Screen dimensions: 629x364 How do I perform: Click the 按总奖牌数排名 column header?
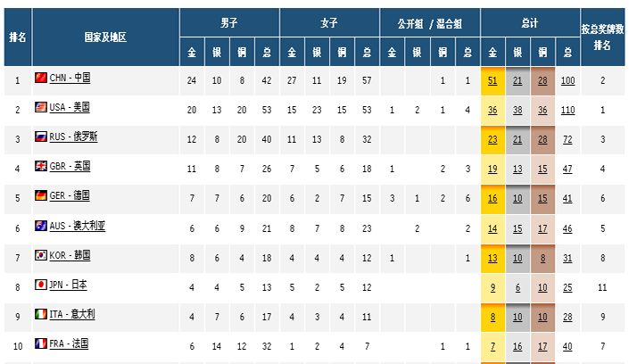click(x=603, y=37)
